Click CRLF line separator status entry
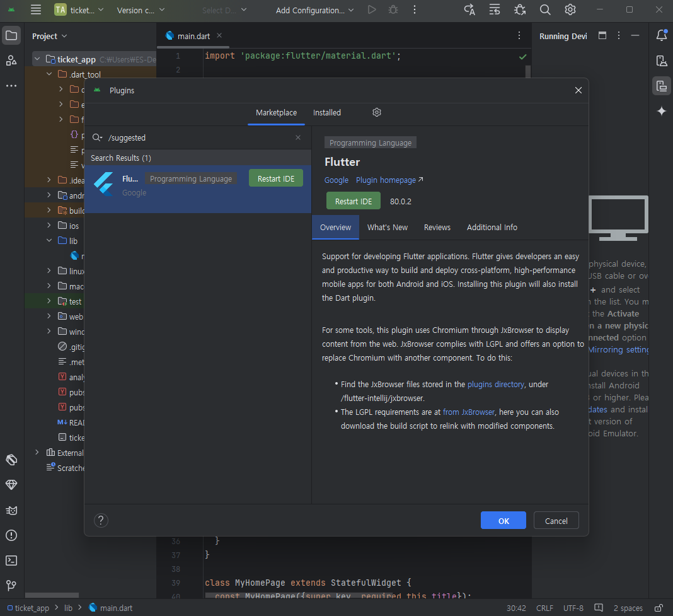 pyautogui.click(x=544, y=608)
